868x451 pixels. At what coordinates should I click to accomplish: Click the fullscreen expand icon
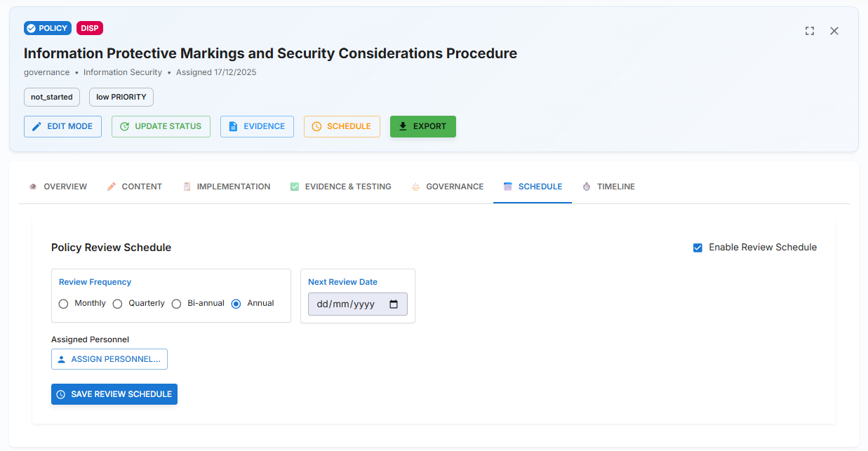pyautogui.click(x=810, y=31)
